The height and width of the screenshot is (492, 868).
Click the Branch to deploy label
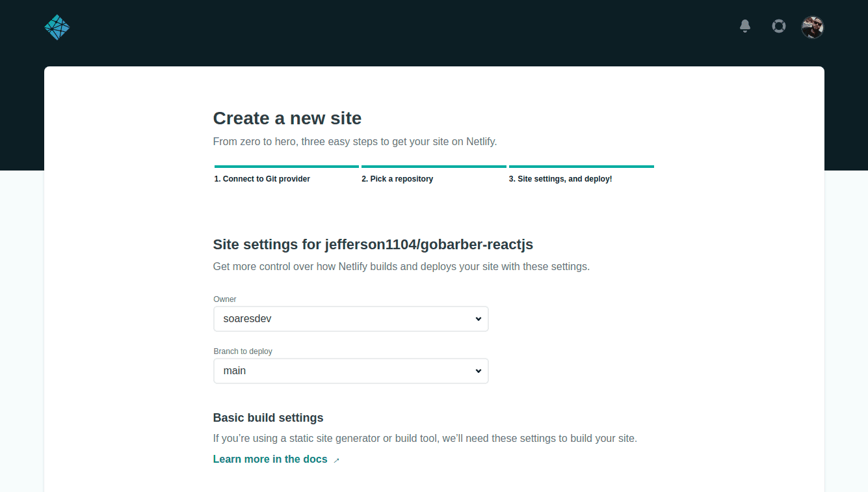[x=243, y=351]
